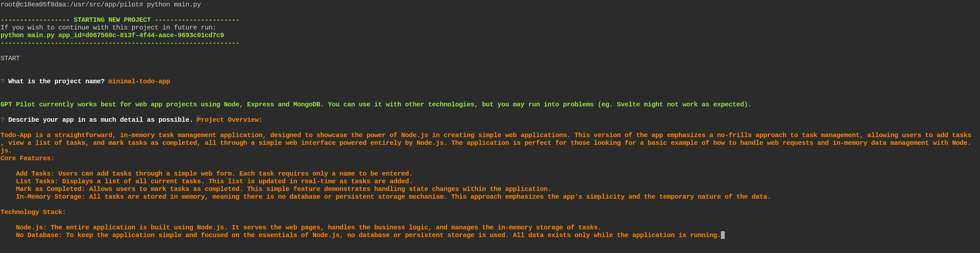The width and height of the screenshot is (980, 253).
Task: Click the "Technology Stack:" heading
Action: (33, 212)
